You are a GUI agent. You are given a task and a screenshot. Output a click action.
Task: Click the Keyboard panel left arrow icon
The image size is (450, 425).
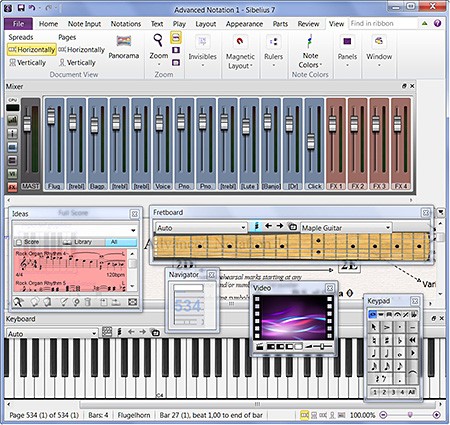pyautogui.click(x=131, y=332)
